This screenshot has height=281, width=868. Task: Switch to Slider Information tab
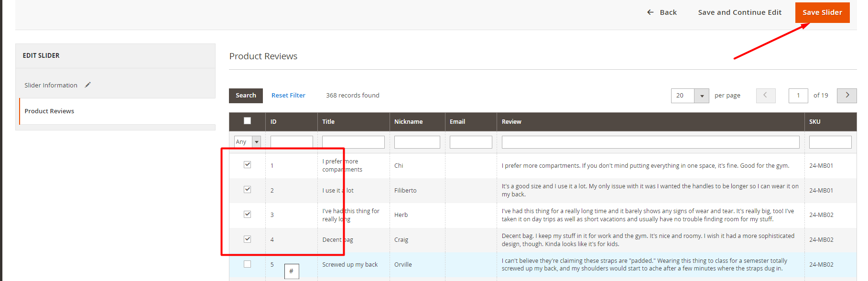(x=51, y=86)
